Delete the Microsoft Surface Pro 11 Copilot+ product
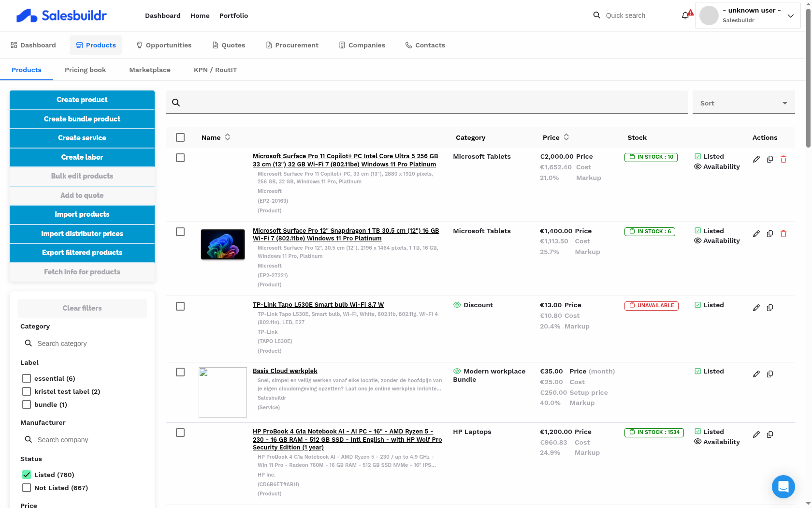This screenshot has height=508, width=812. coord(783,159)
